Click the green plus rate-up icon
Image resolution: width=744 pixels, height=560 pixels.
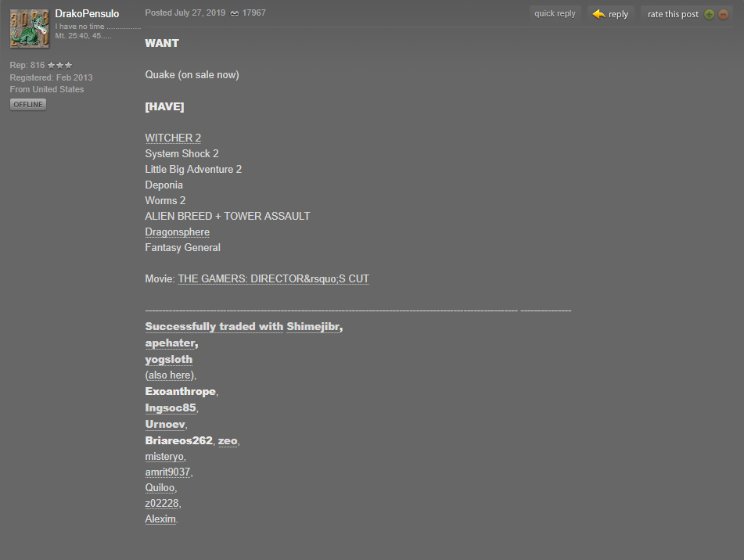[709, 14]
